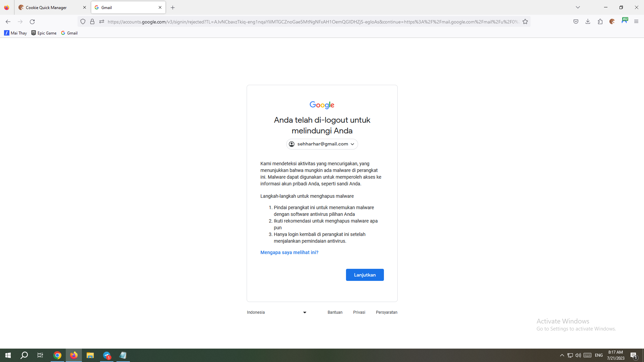Open the Gmail bookmark in bookmarks bar

pyautogui.click(x=69, y=33)
